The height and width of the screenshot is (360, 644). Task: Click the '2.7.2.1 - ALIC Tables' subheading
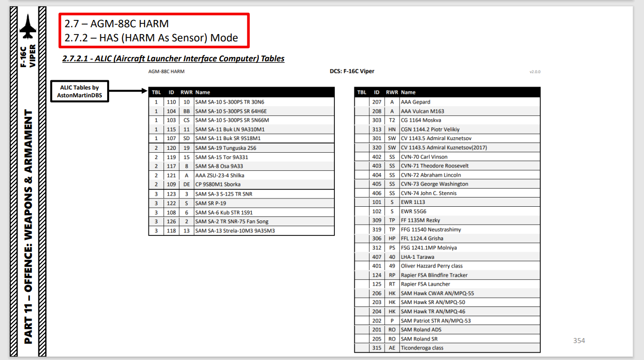(173, 58)
